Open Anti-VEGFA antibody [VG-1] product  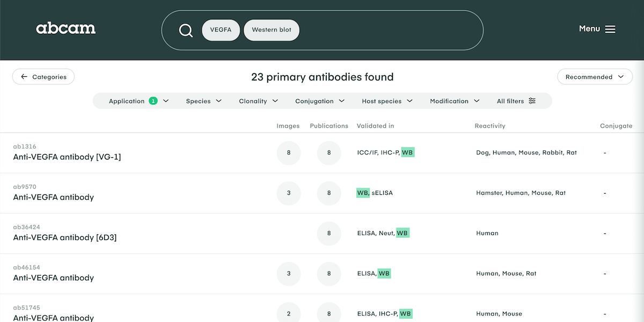click(67, 157)
